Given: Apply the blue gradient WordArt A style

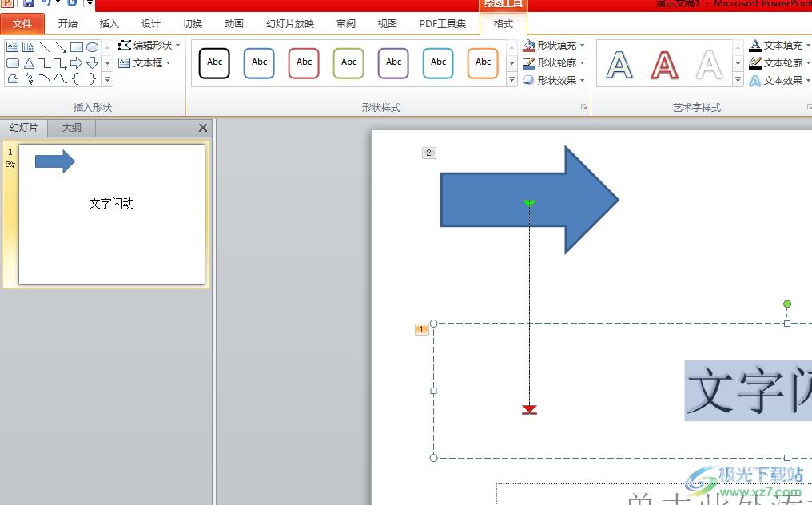Looking at the screenshot, I should pyautogui.click(x=619, y=65).
